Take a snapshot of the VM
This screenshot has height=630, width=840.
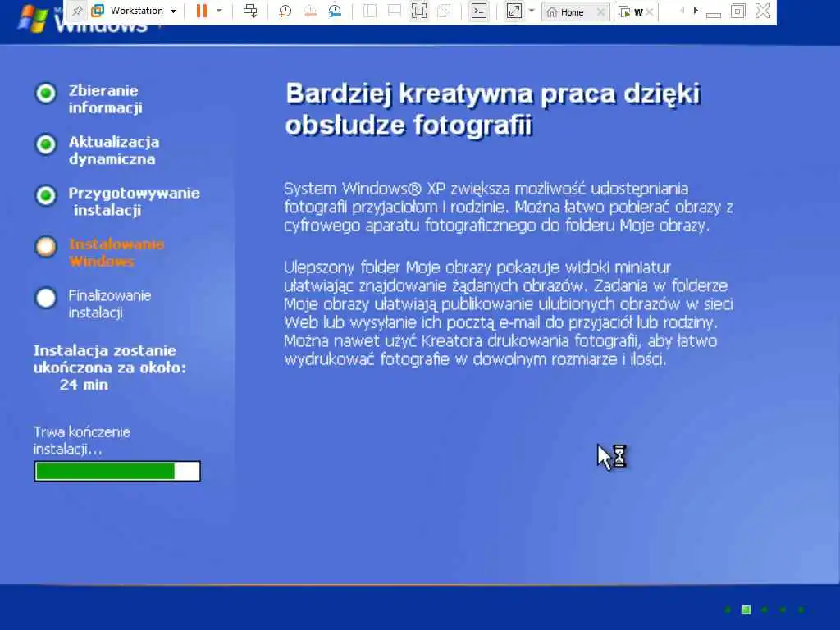pos(285,11)
